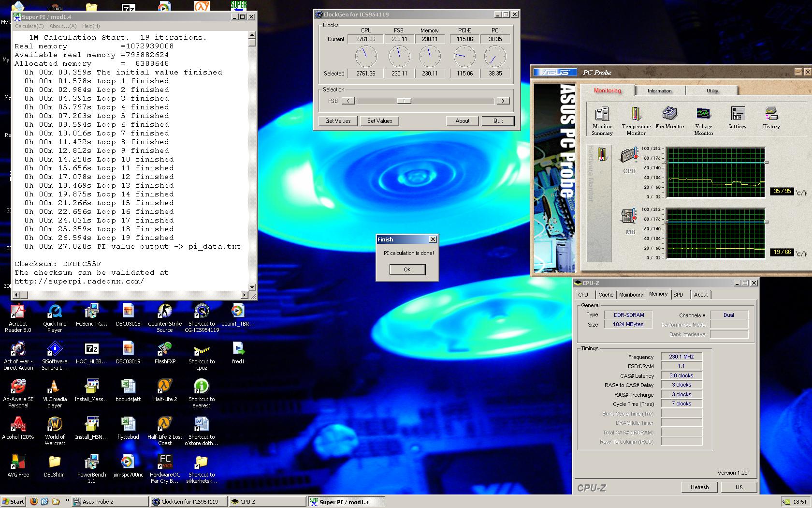Open Fan Monitor in PC Probe
The width and height of the screenshot is (812, 508).
tap(670, 117)
